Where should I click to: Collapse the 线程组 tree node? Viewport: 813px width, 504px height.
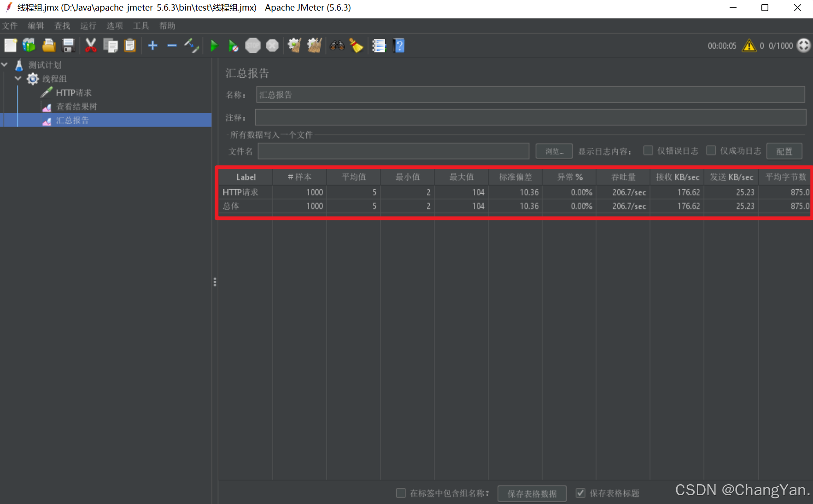pyautogui.click(x=18, y=79)
